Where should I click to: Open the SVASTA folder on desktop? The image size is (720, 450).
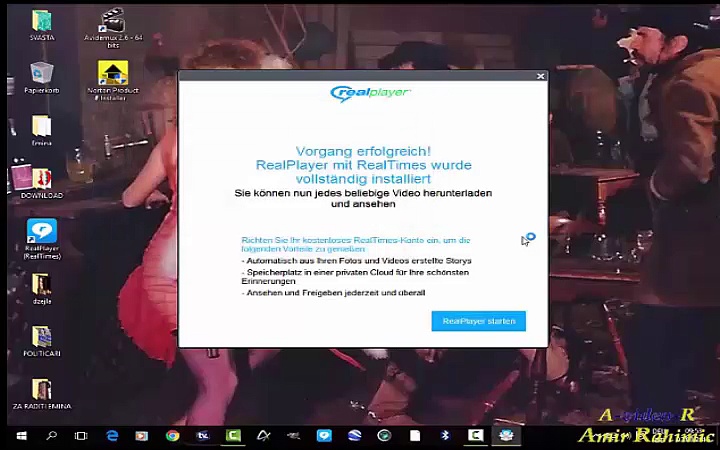point(42,21)
